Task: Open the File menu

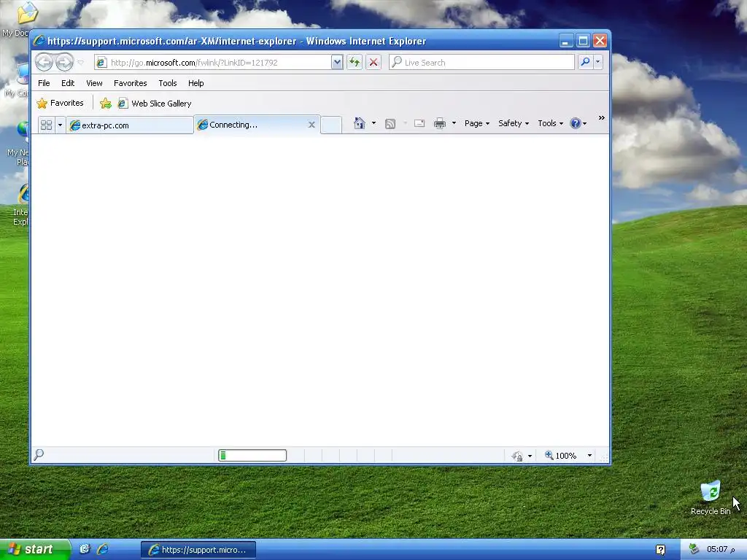Action: pyautogui.click(x=44, y=83)
